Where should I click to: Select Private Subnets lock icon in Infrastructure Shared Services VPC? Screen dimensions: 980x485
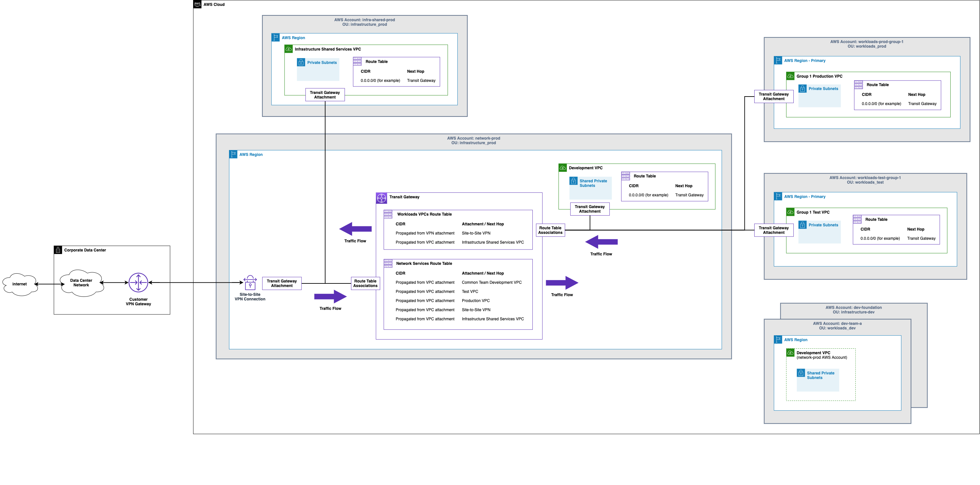coord(301,62)
